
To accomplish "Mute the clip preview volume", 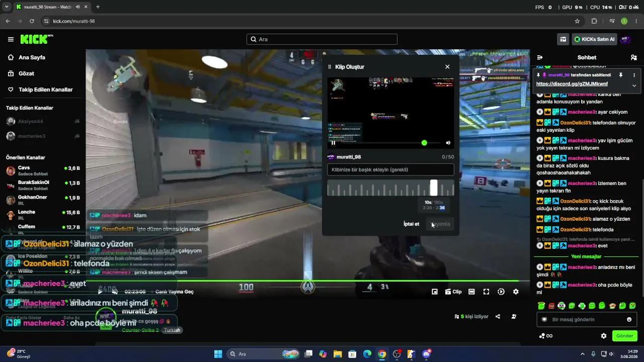I will (448, 143).
